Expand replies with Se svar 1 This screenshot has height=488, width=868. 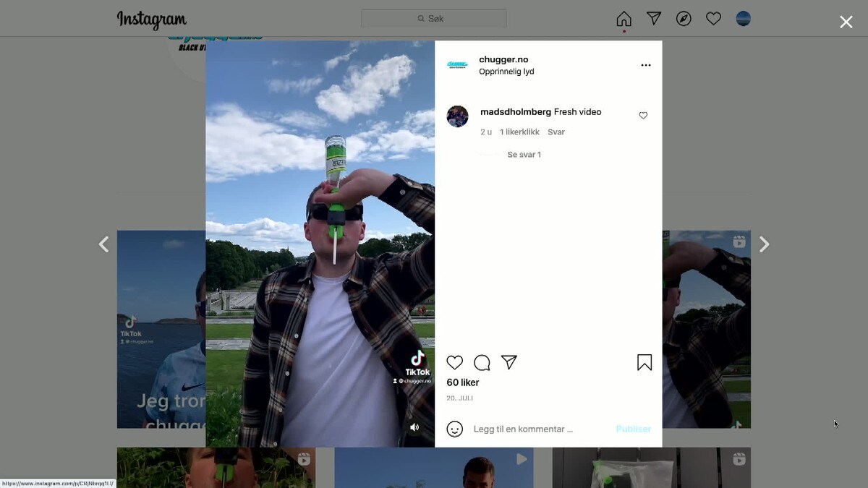[524, 155]
